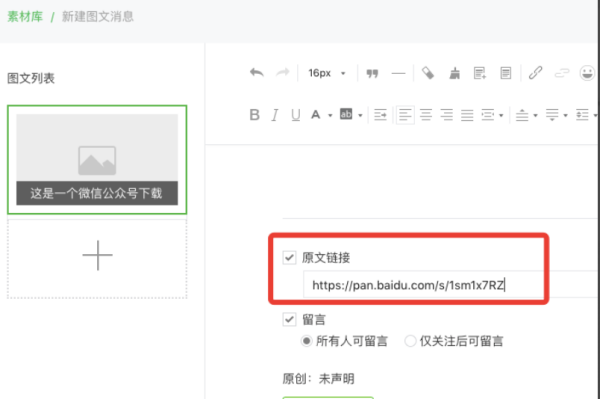Toggle bold formatting
The height and width of the screenshot is (399, 600).
click(x=254, y=114)
